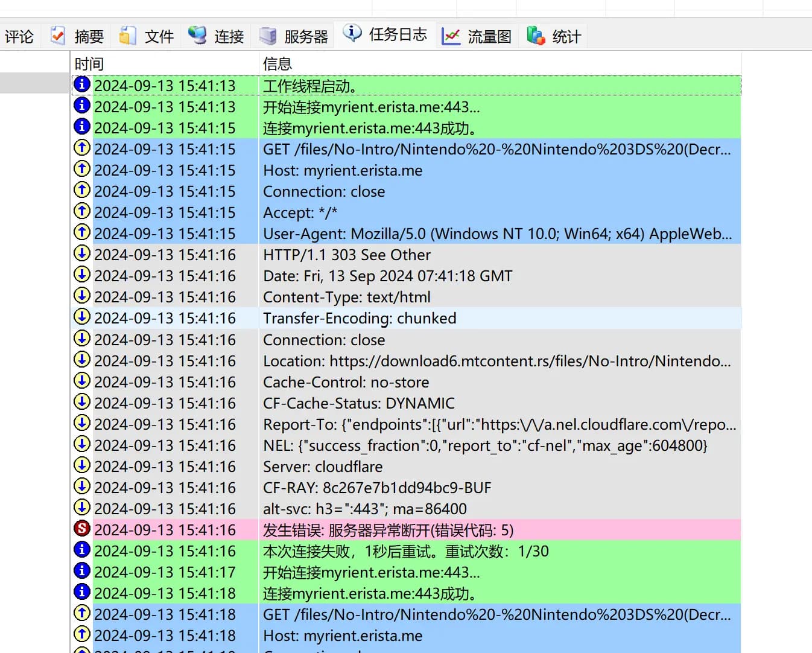
Task: Sort log by 时间 column header
Action: tap(89, 64)
